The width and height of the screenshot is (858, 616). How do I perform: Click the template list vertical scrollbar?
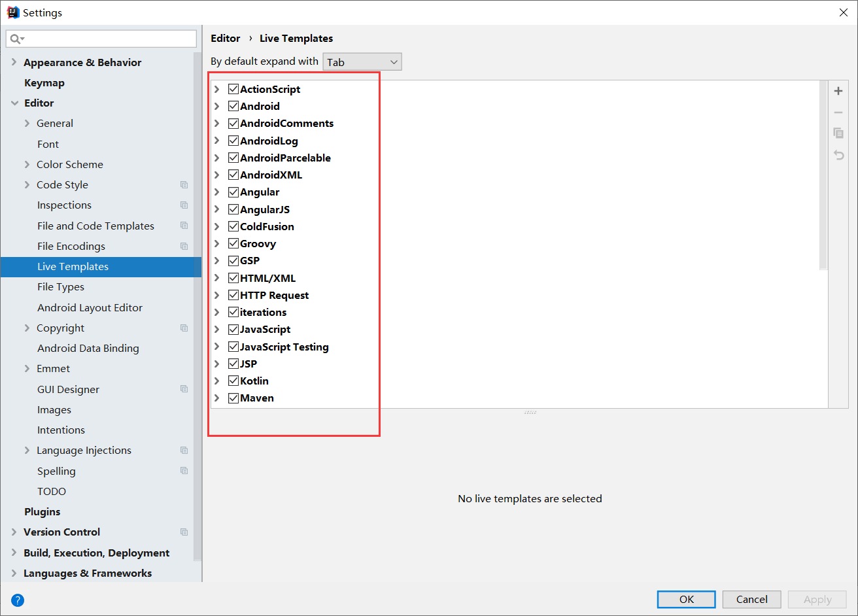point(823,175)
